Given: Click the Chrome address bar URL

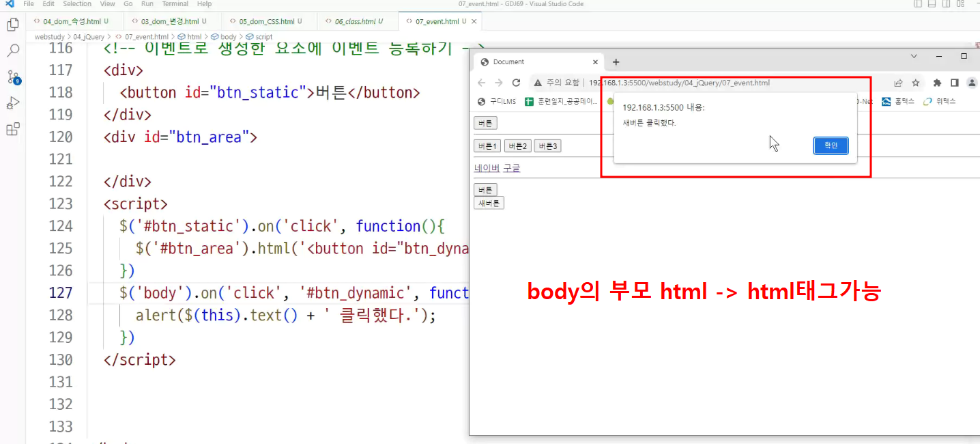Looking at the screenshot, I should (x=679, y=83).
